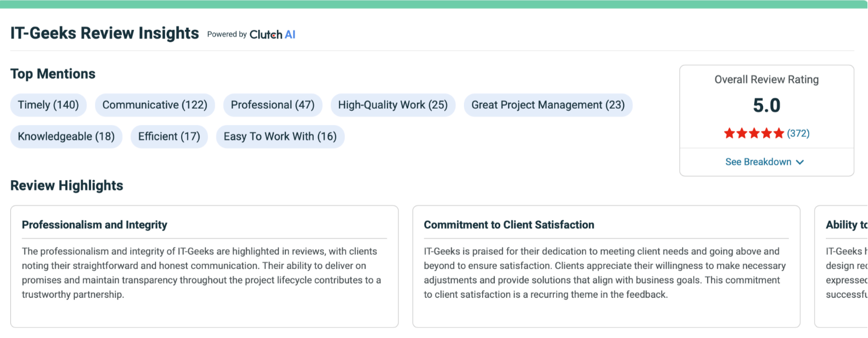Open the (372) reviews count link
The height and width of the screenshot is (338, 868).
click(x=798, y=133)
